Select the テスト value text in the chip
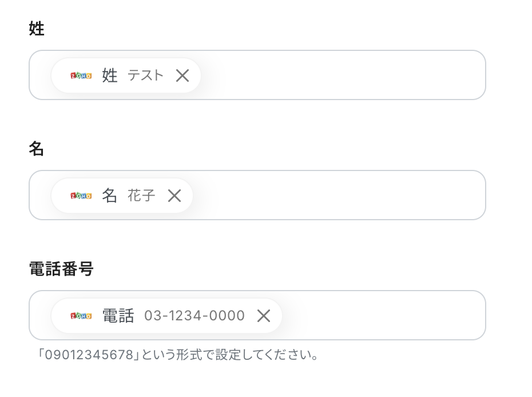The width and height of the screenshot is (532, 397). click(145, 76)
